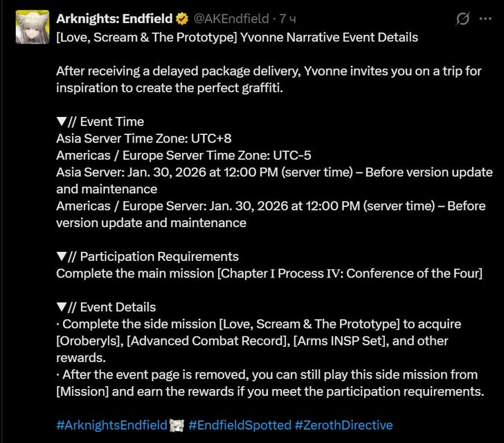Click the Yvonne Narrative Event Details title line
Viewport: 504px width, 443px height.
coord(237,37)
